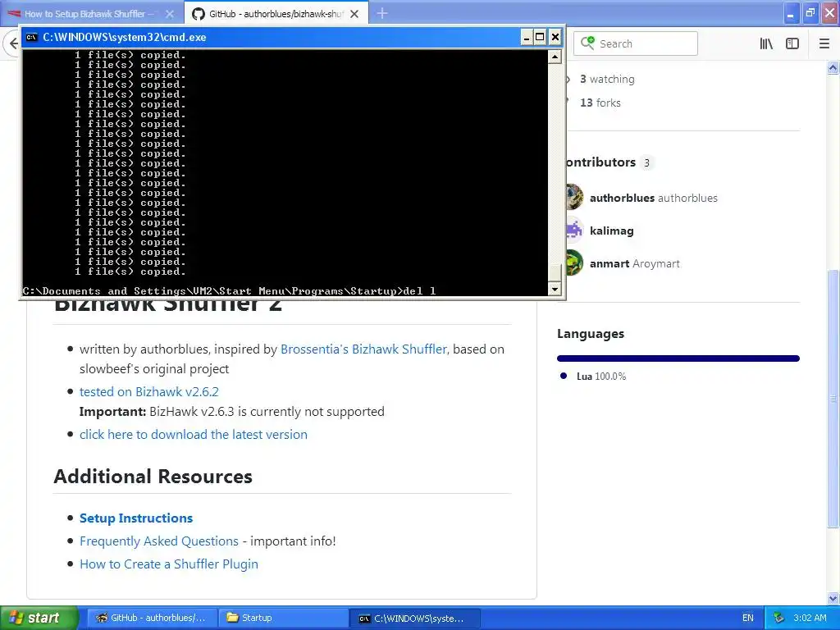
Task: Open the Windows start button
Action: click(39, 618)
